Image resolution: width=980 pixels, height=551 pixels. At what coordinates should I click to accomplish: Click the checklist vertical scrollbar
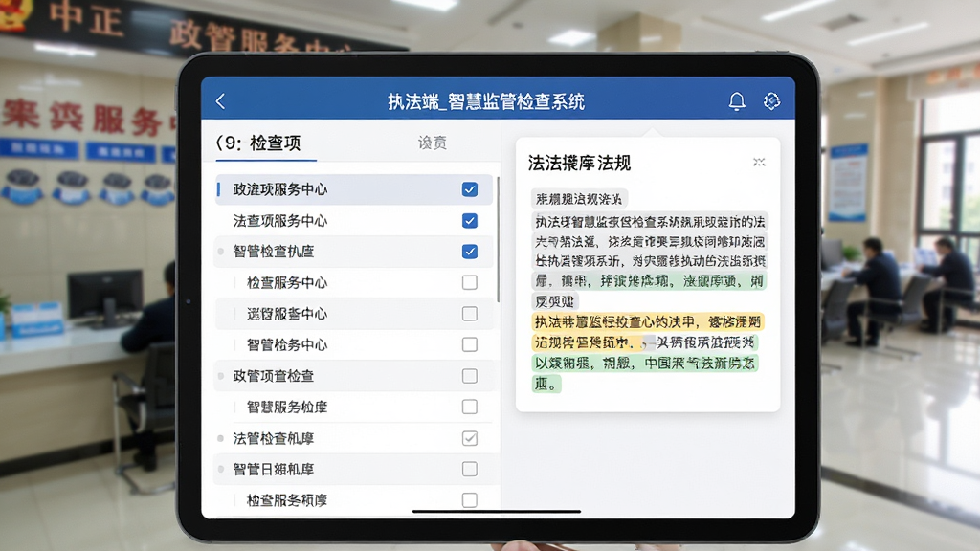tap(498, 239)
